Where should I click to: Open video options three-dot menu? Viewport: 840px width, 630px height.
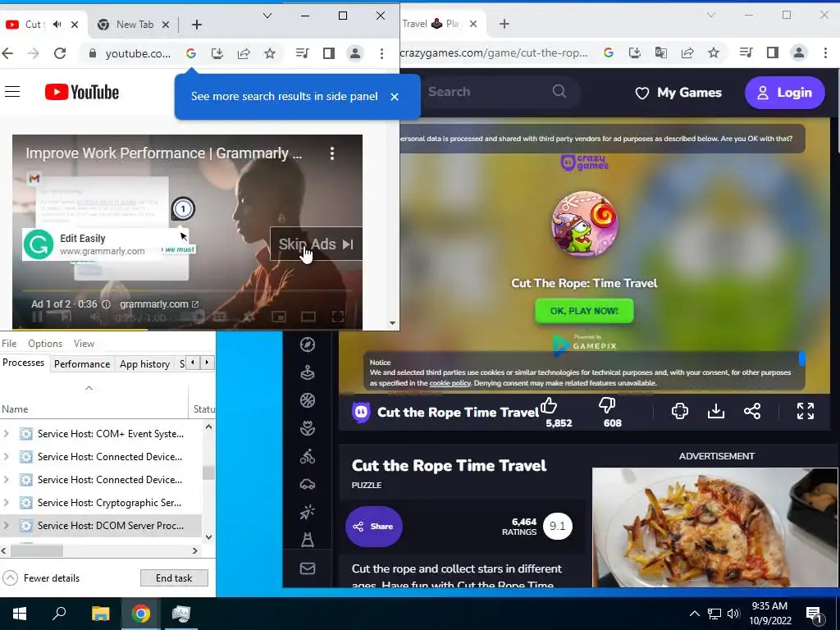coord(332,153)
